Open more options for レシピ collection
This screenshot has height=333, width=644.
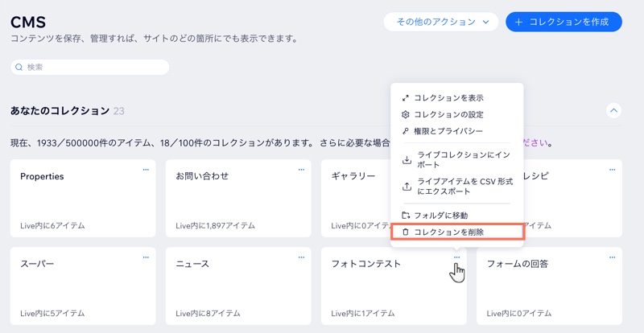(x=612, y=170)
